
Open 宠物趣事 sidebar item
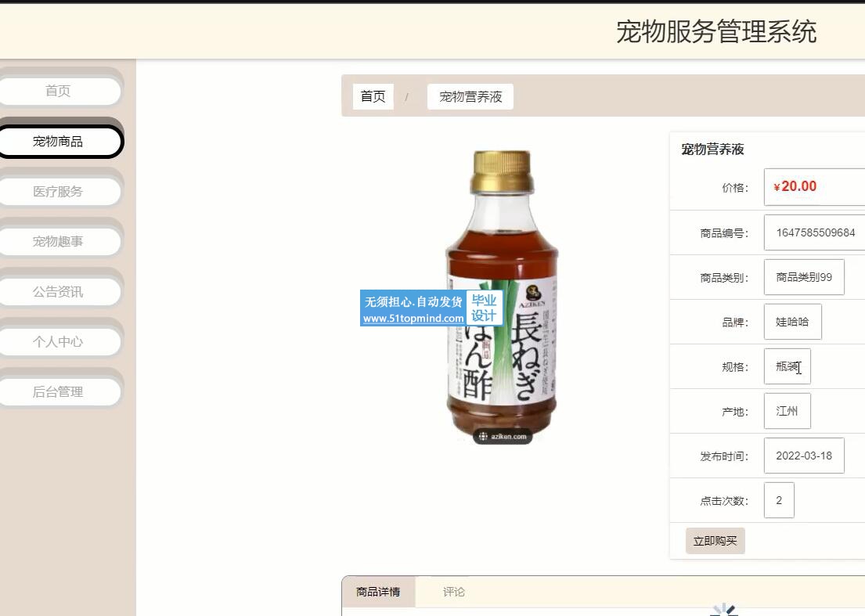59,242
